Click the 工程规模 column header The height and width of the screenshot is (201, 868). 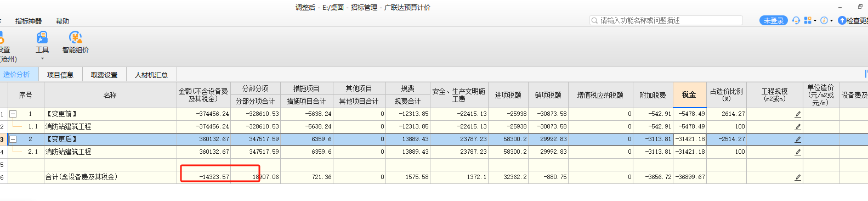click(775, 95)
